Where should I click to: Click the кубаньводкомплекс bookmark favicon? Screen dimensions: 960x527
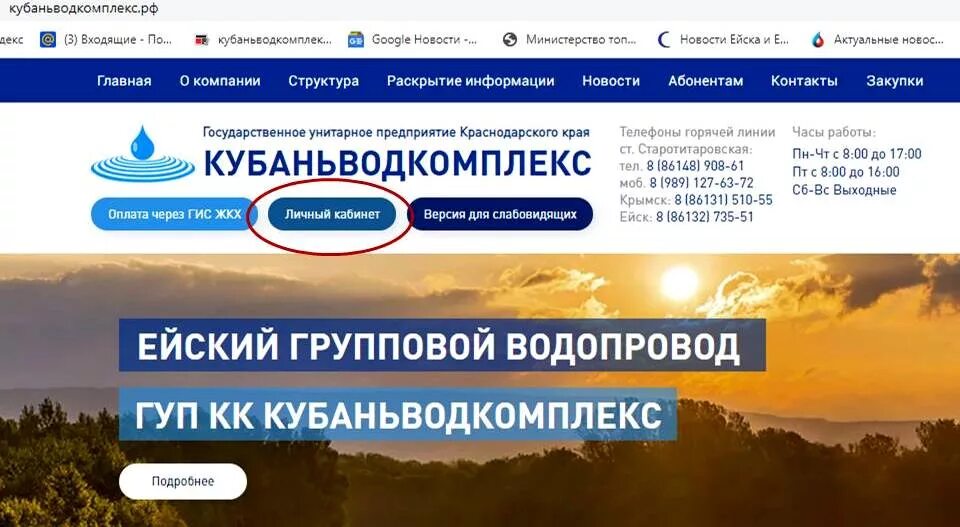pos(201,40)
